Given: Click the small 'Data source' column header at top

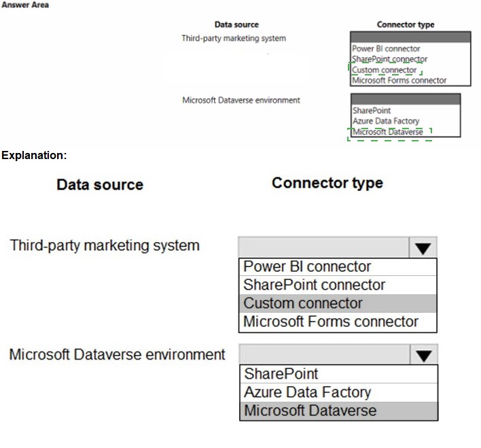Looking at the screenshot, I should 236,24.
